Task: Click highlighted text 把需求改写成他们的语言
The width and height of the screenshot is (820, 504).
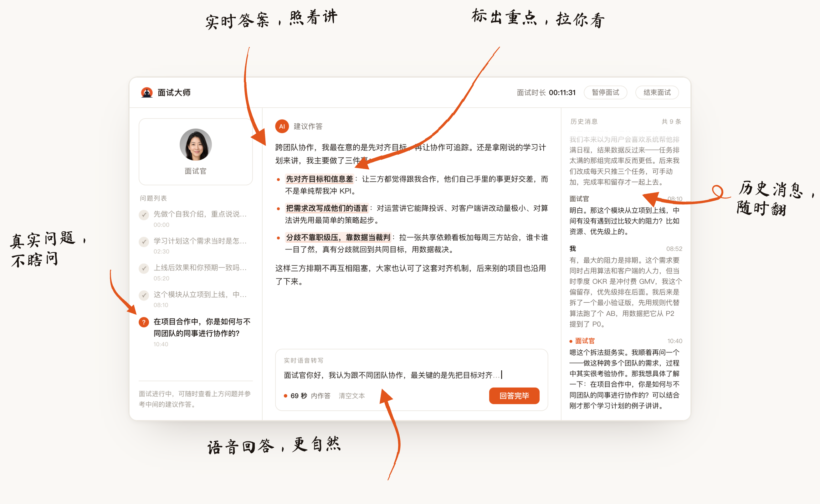Action: coord(326,208)
